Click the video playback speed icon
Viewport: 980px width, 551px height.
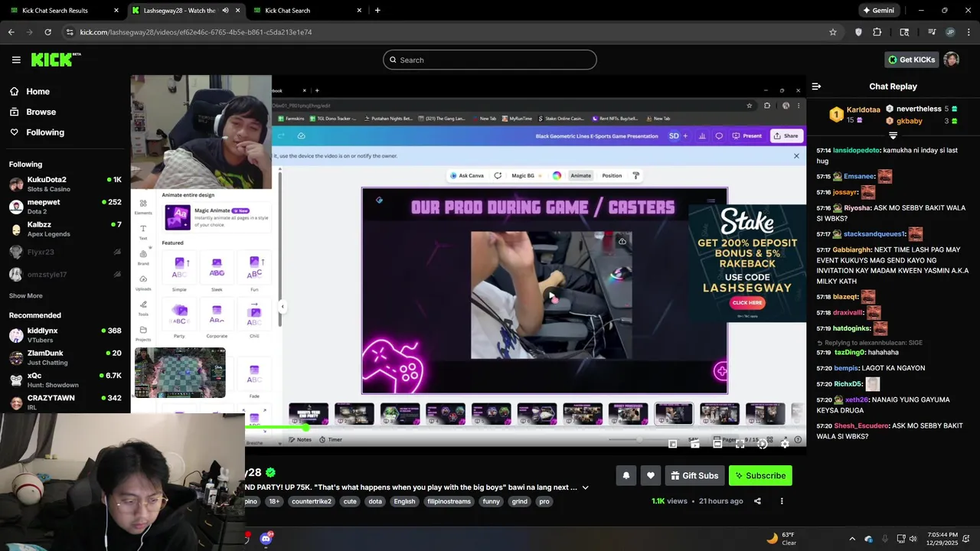(762, 444)
